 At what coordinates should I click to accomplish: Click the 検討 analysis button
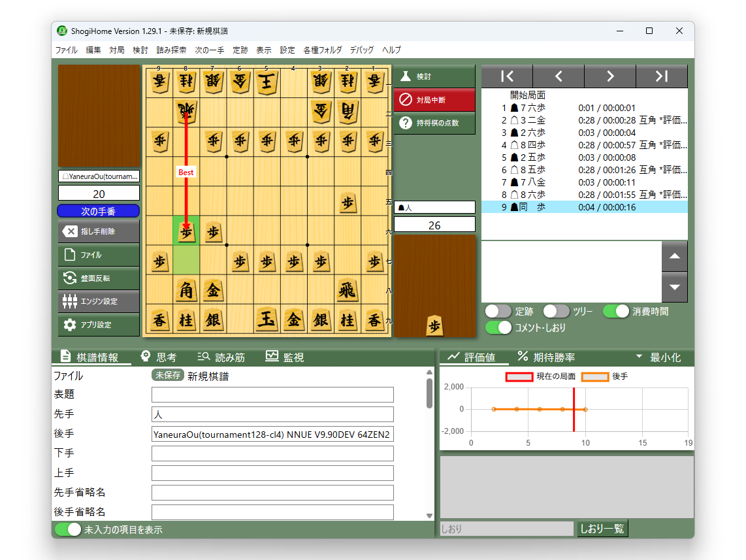click(434, 76)
